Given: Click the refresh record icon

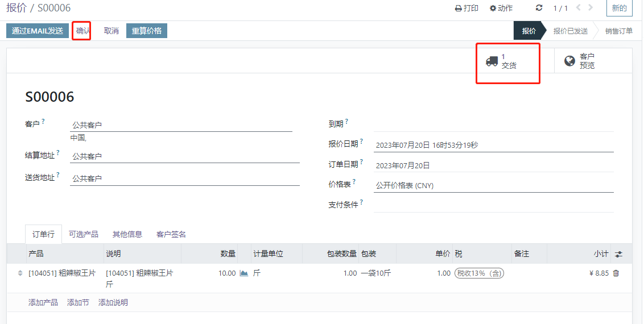Looking at the screenshot, I should click(539, 8).
